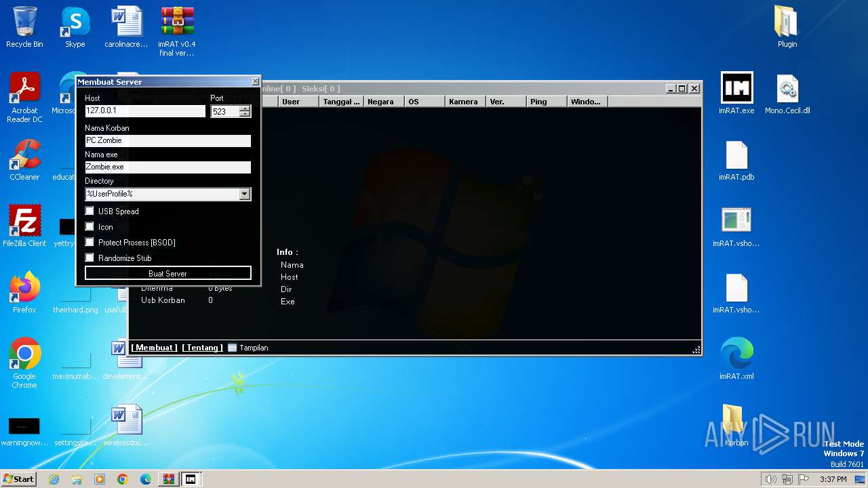Click the Port number field
The height and width of the screenshot is (488, 868).
coord(225,111)
